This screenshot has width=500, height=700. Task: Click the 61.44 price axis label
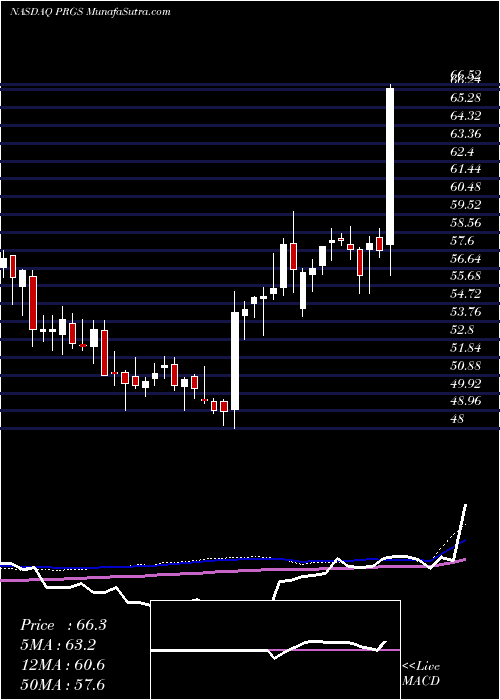point(466,169)
